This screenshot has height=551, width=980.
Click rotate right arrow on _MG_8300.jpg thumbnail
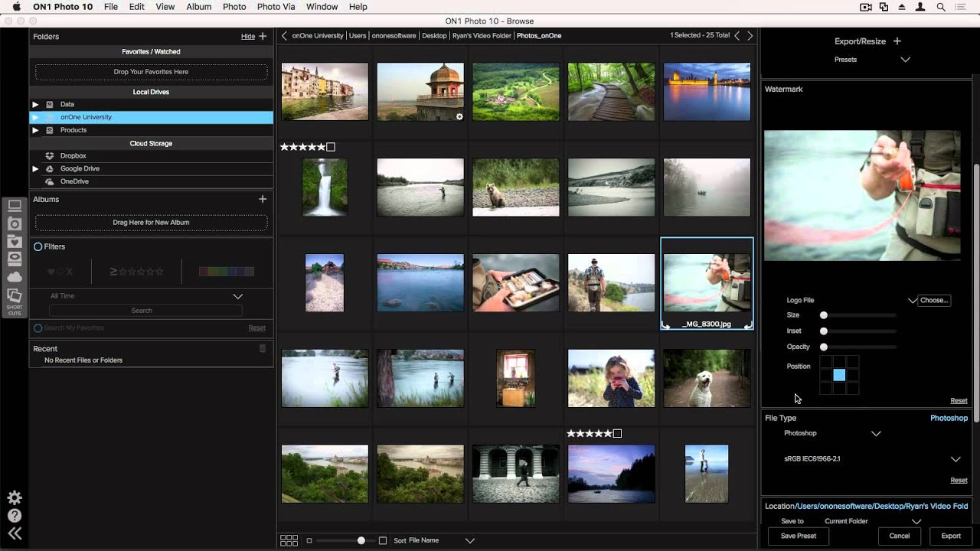[748, 325]
